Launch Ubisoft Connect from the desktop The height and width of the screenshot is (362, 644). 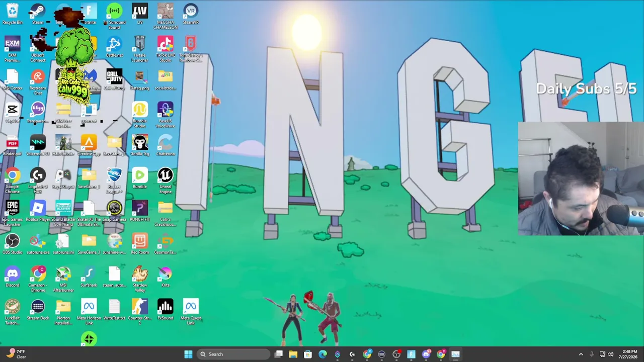pyautogui.click(x=38, y=49)
